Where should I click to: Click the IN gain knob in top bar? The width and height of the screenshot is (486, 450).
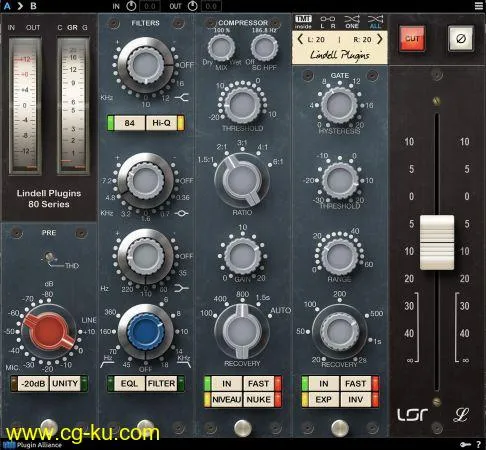[131, 6]
